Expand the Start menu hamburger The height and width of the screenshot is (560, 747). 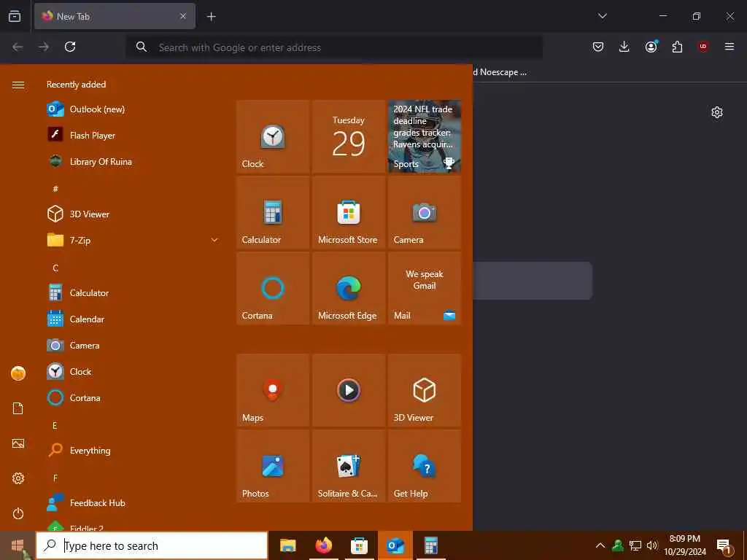(18, 85)
